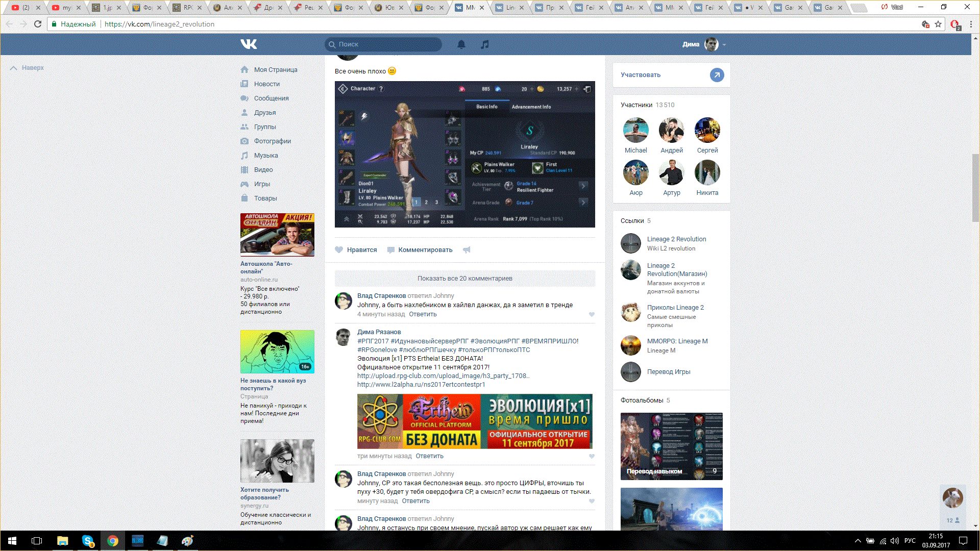Screen dimensions: 980x551
Task: Click the VK logo in header
Action: click(249, 44)
